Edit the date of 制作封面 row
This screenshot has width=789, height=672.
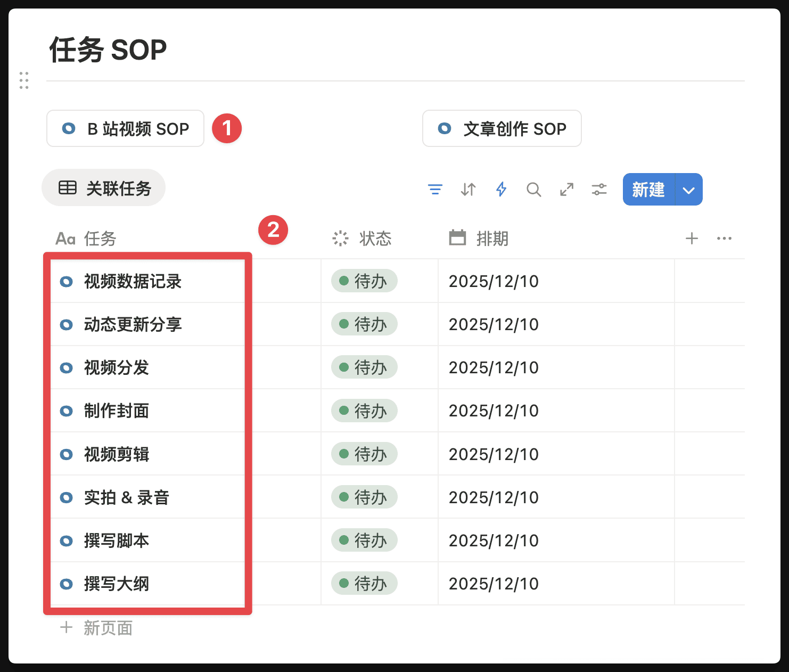point(494,411)
